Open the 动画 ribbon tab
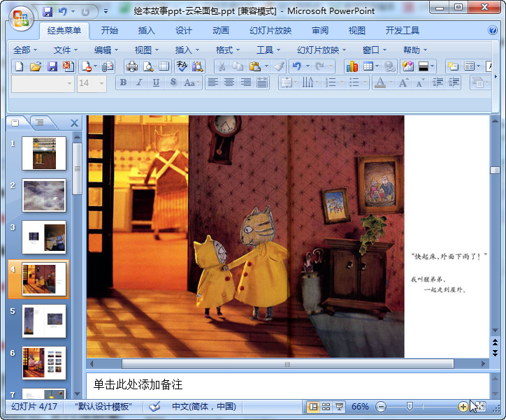 (x=221, y=30)
